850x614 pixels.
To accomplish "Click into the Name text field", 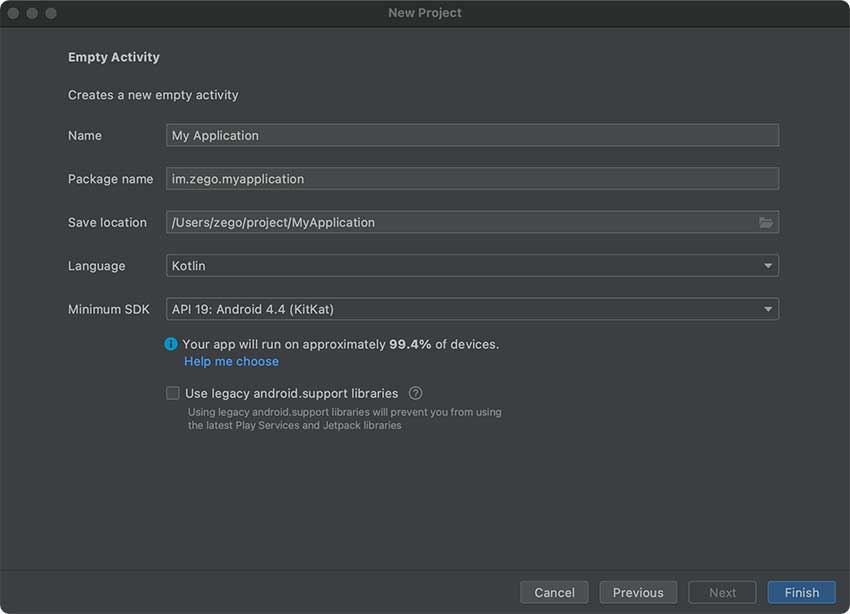I will [472, 136].
